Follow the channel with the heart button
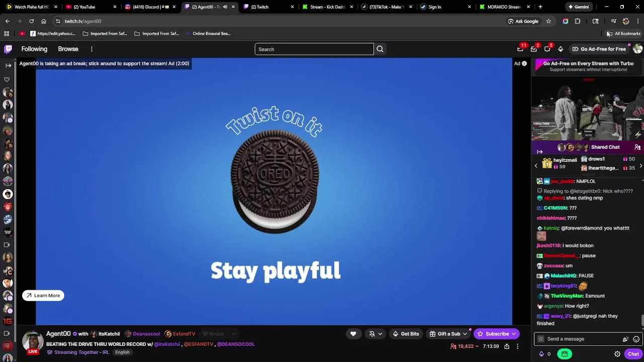Screen dimensions: 644x362 353,334
